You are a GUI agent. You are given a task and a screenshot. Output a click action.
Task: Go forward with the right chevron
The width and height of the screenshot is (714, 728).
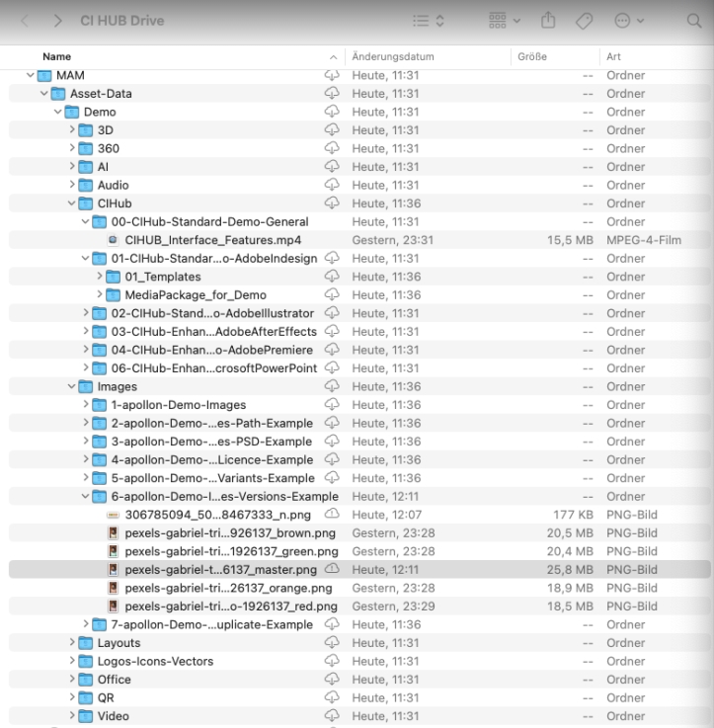pyautogui.click(x=57, y=21)
